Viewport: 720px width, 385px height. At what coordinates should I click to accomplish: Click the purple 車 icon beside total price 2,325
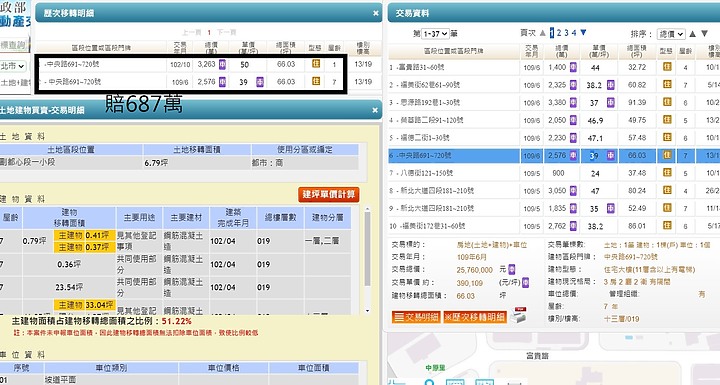[x=573, y=85]
